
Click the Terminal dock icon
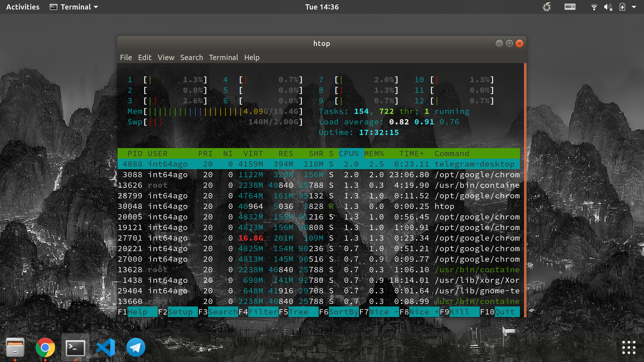click(x=75, y=348)
